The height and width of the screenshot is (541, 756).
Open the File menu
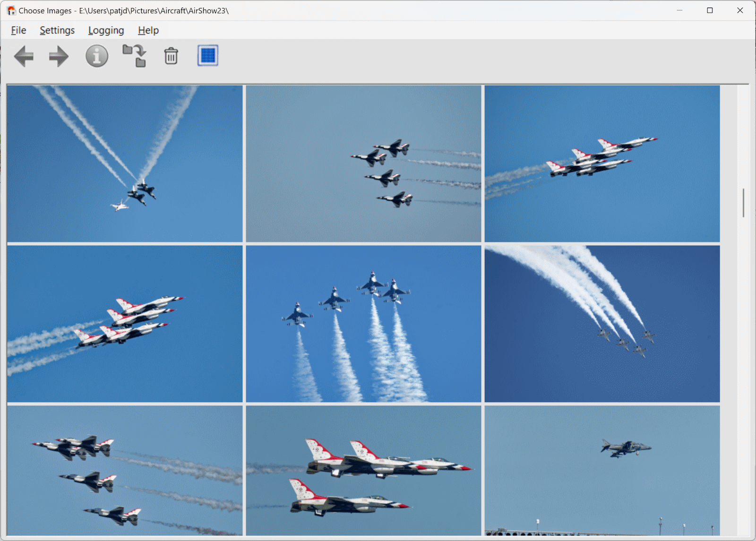(x=18, y=30)
